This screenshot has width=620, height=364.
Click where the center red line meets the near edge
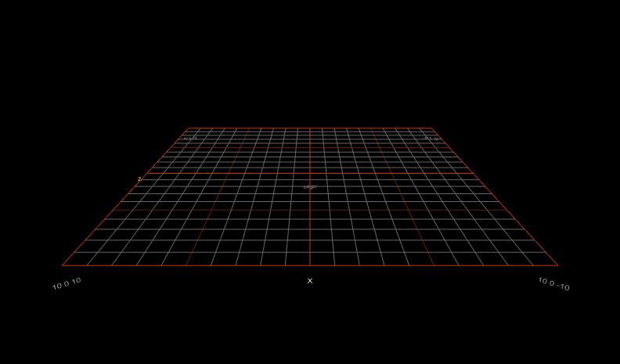click(310, 265)
